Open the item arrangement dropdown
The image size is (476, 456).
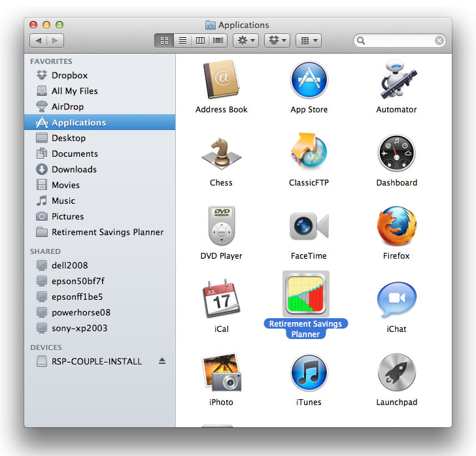(309, 41)
